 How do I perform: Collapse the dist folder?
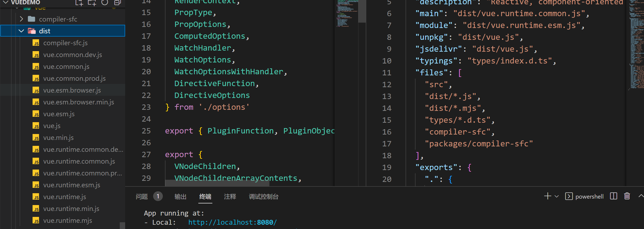click(x=22, y=31)
